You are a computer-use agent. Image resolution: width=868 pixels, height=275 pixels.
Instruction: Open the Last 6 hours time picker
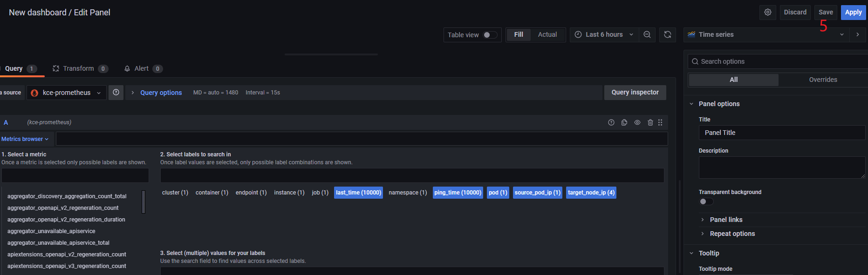(604, 35)
